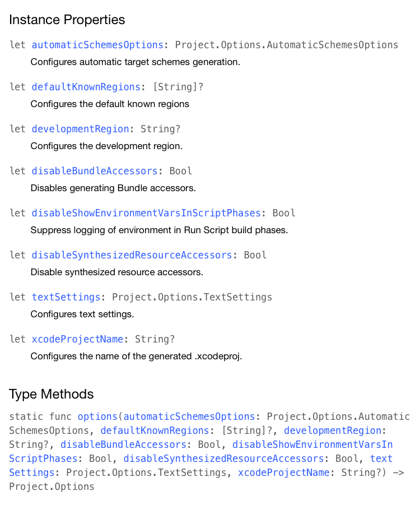
Task: Click the options type method link
Action: pyautogui.click(x=97, y=416)
